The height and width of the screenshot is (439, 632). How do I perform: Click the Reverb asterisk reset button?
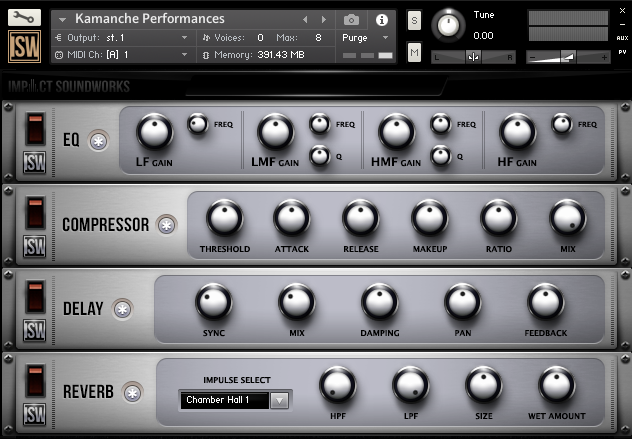(x=133, y=392)
